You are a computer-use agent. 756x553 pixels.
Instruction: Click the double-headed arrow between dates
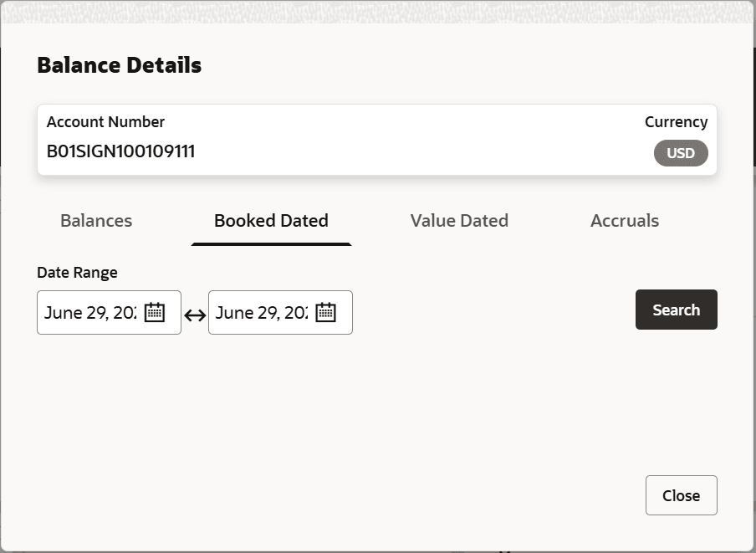coord(195,315)
